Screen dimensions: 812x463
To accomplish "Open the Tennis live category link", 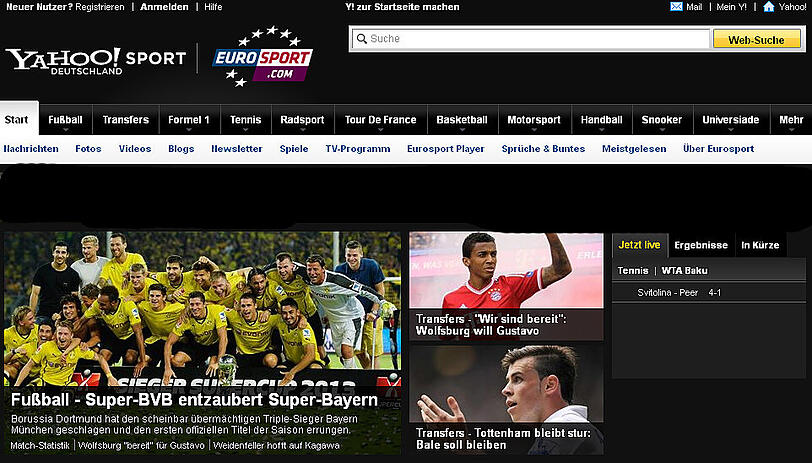I will pos(633,270).
